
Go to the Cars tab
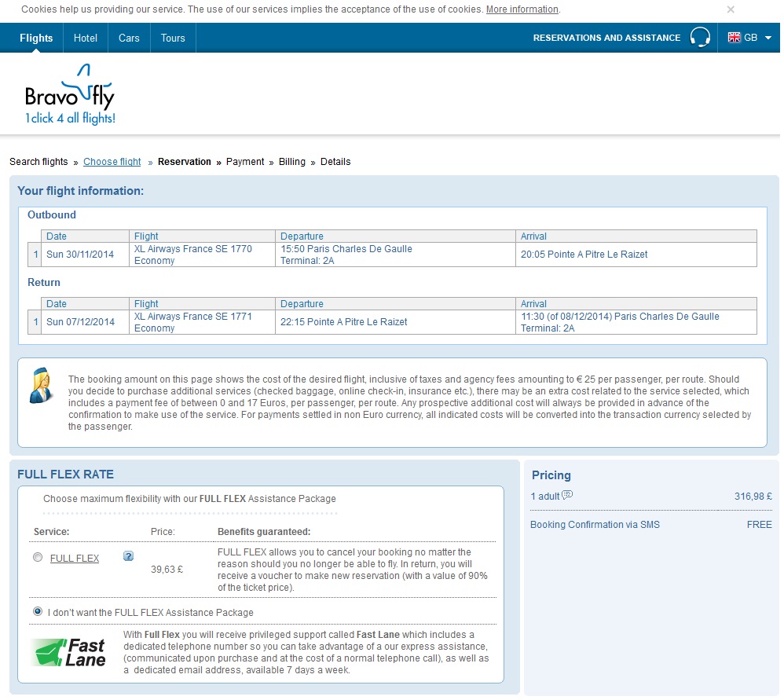(129, 38)
